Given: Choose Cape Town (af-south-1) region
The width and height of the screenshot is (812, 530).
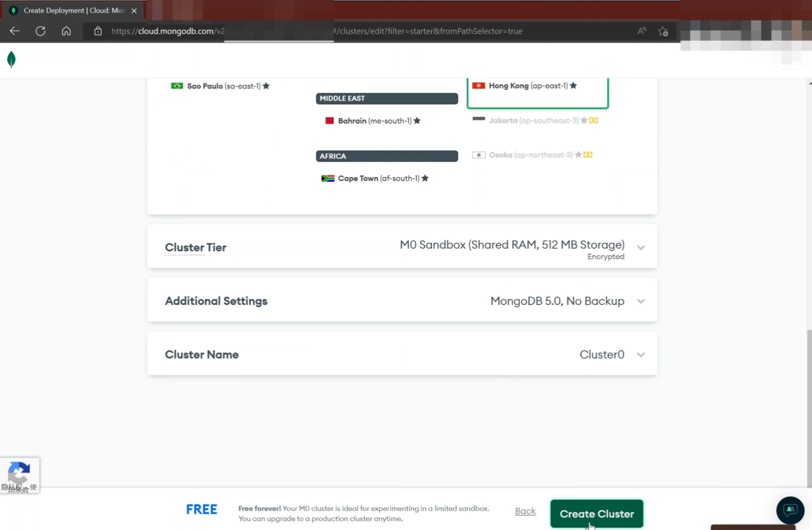Looking at the screenshot, I should [375, 178].
